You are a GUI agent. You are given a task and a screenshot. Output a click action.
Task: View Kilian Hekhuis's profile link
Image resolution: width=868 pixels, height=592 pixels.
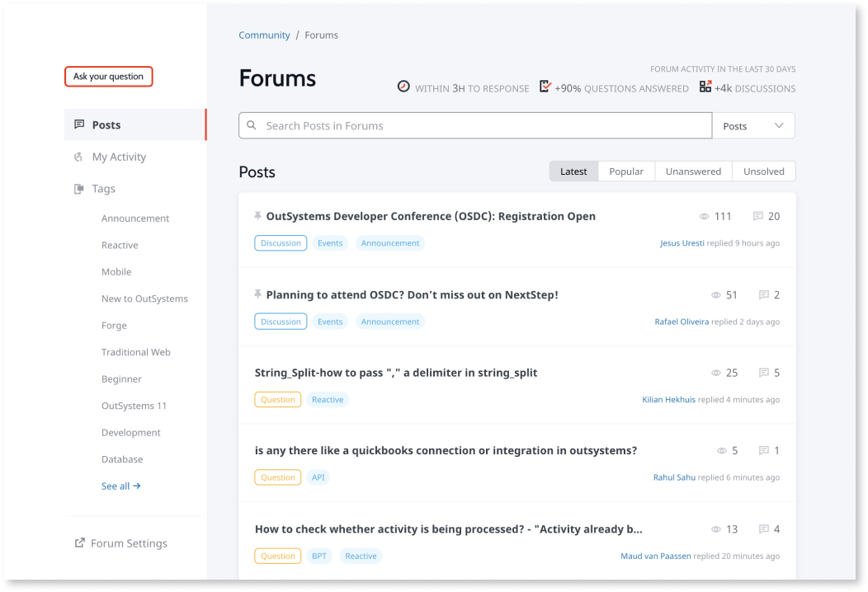click(668, 400)
